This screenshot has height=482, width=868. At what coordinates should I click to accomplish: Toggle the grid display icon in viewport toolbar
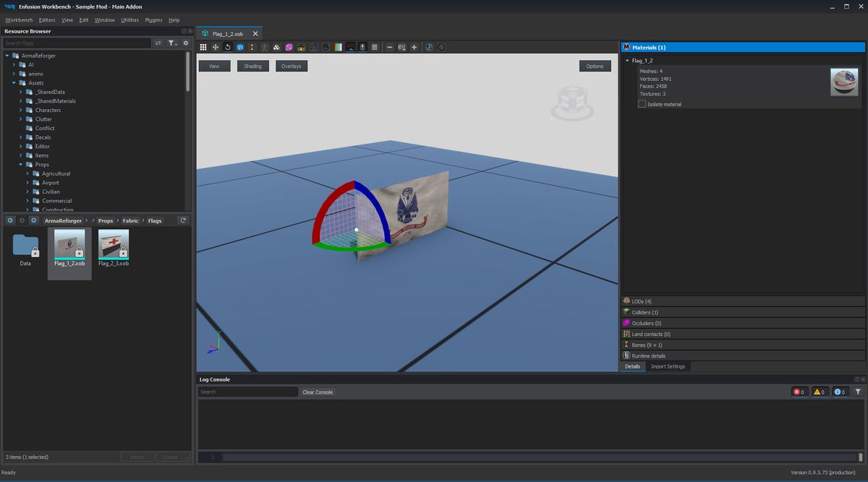[x=202, y=47]
